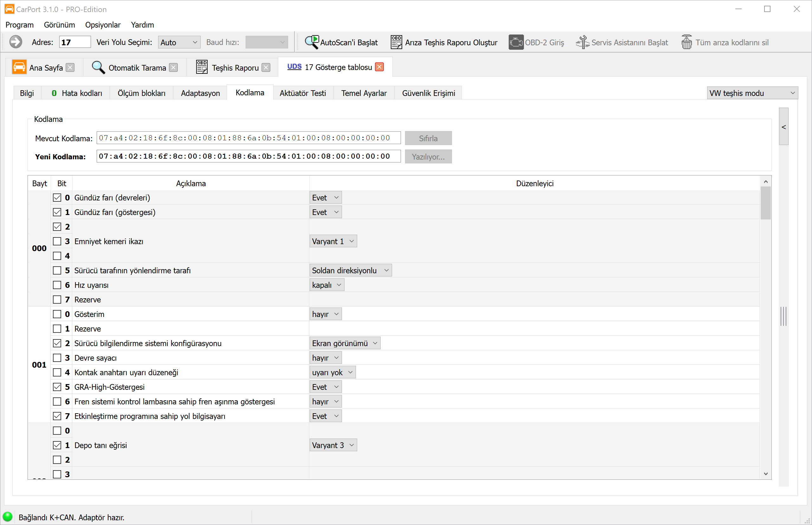This screenshot has height=525, width=812.
Task: Click the green status indicator in status bar
Action: 8,517
